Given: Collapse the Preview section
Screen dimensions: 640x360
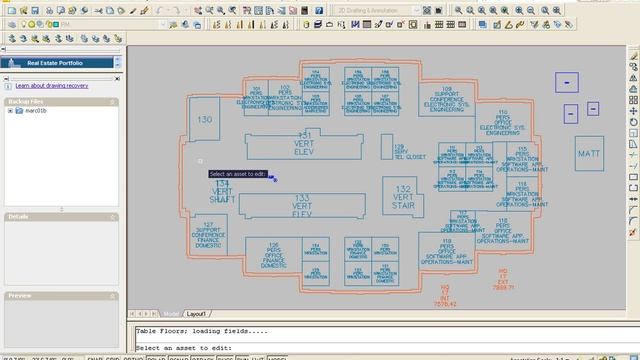Looking at the screenshot, I should (113, 296).
